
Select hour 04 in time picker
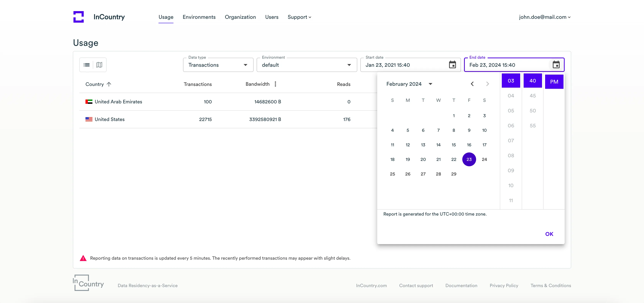pyautogui.click(x=511, y=96)
